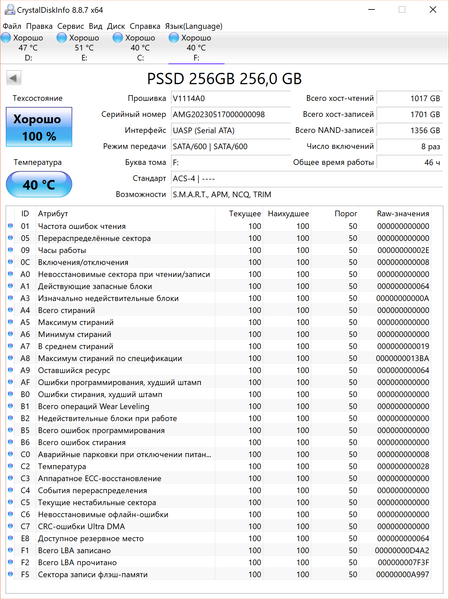The width and height of the screenshot is (449, 599).
Task: Click the CrystalDiskInfo app icon in title bar
Action: tap(9, 10)
